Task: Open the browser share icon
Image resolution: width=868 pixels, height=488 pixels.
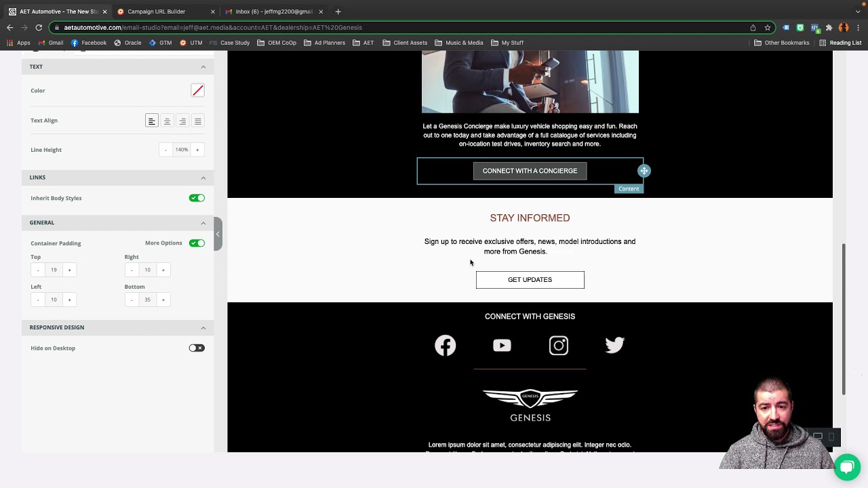Action: 753,28
